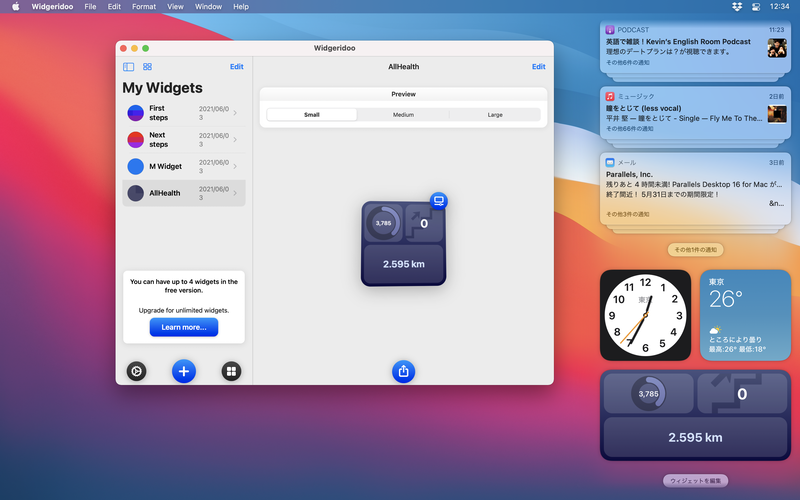The width and height of the screenshot is (800, 500).
Task: Open the 瞳をとじて (less vocal) music notification
Action: (695, 113)
